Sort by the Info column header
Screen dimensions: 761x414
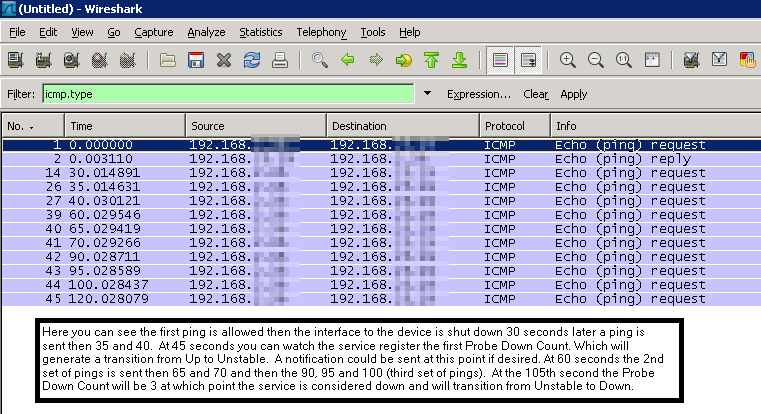656,126
